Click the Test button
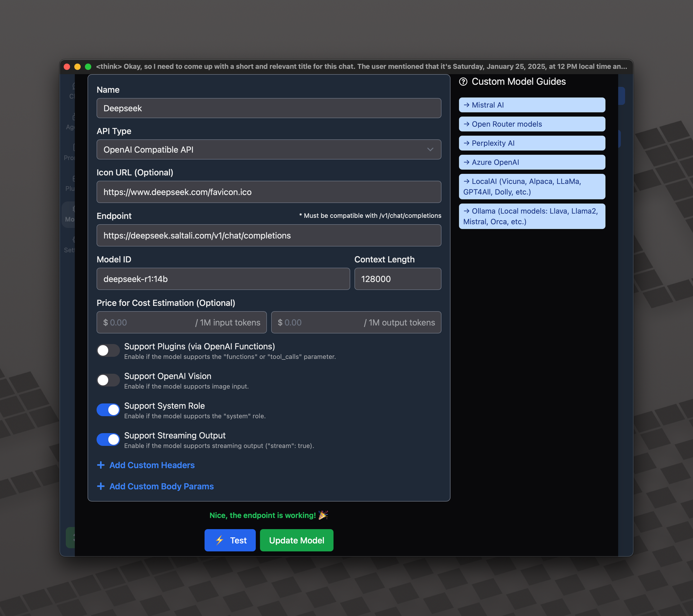This screenshot has width=693, height=616. tap(230, 540)
